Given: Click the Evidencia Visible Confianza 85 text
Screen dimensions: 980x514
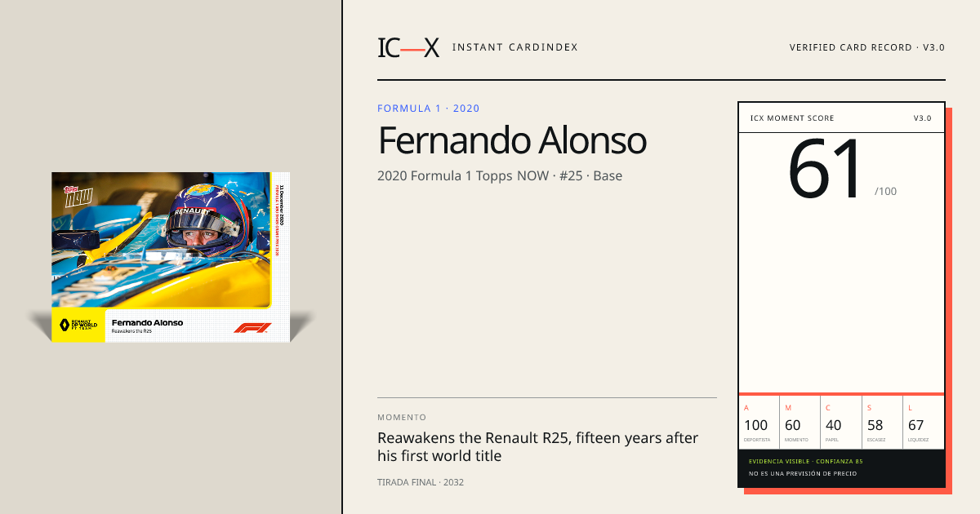Looking at the screenshot, I should 805,462.
